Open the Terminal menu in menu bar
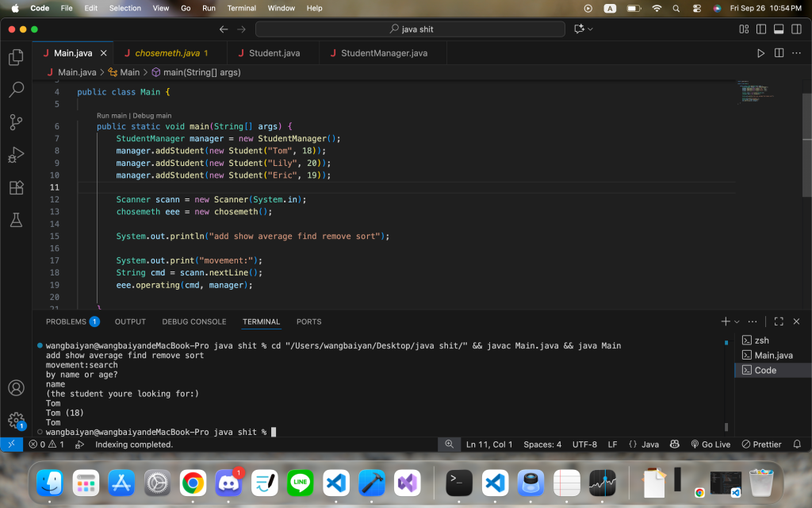This screenshot has width=812, height=508. [x=241, y=8]
